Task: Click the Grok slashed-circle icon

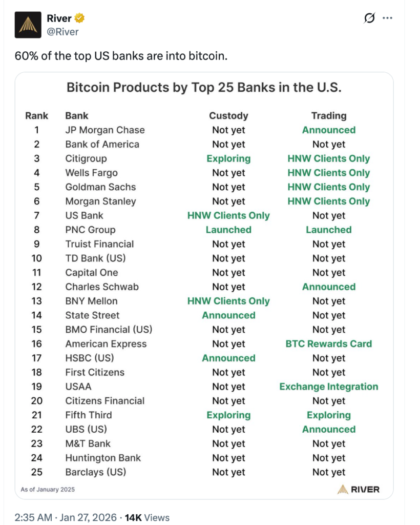Action: point(369,18)
